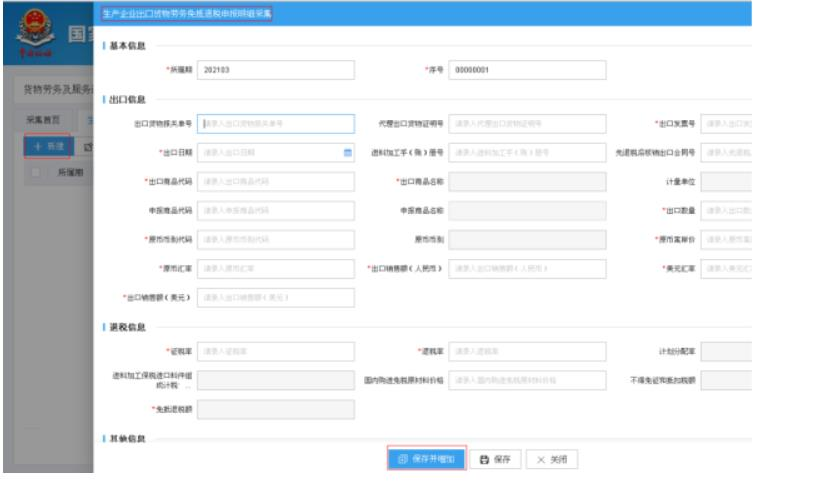Click the 出口商品代码 input field
Screen dimensions: 818x484
click(276, 182)
